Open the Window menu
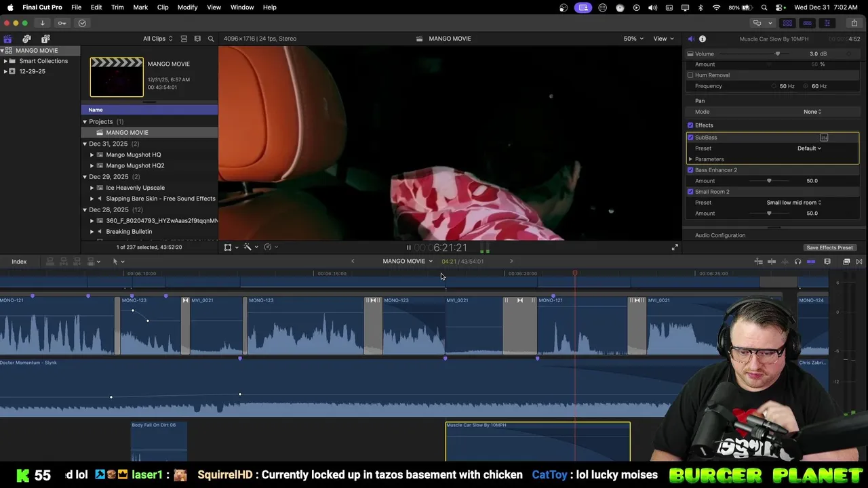Image resolution: width=868 pixels, height=488 pixels. click(242, 7)
